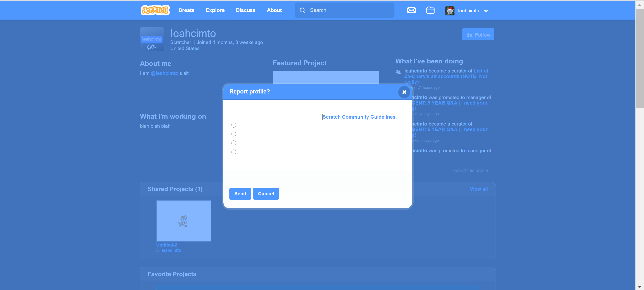Select the first report reason radio button
The width and height of the screenshot is (644, 290).
click(x=233, y=125)
